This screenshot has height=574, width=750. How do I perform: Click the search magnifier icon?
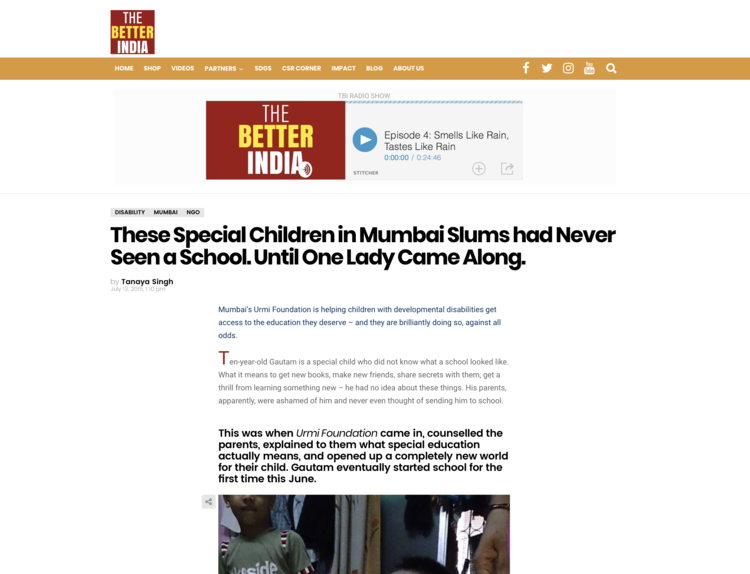pos(611,68)
